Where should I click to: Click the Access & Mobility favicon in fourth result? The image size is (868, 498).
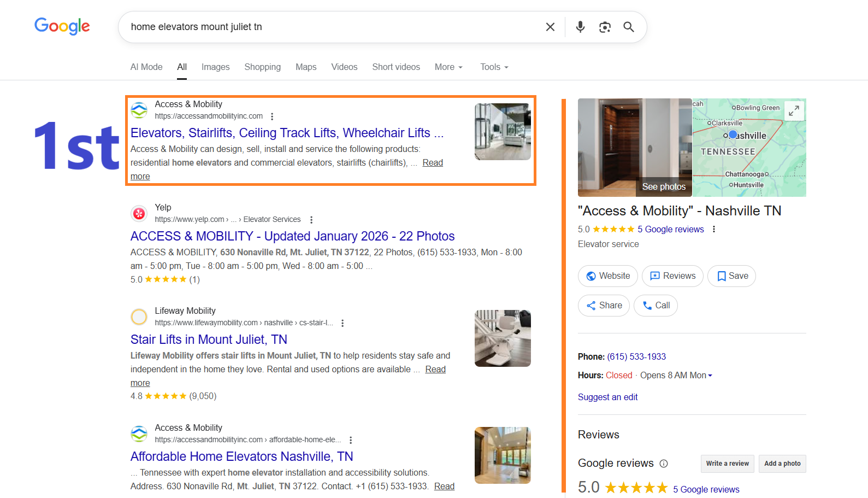click(x=139, y=433)
